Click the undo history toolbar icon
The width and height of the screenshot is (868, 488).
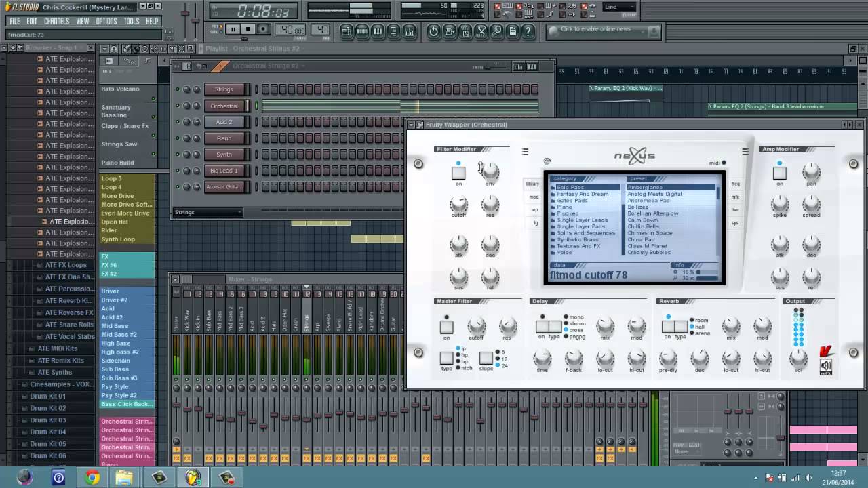(x=433, y=31)
